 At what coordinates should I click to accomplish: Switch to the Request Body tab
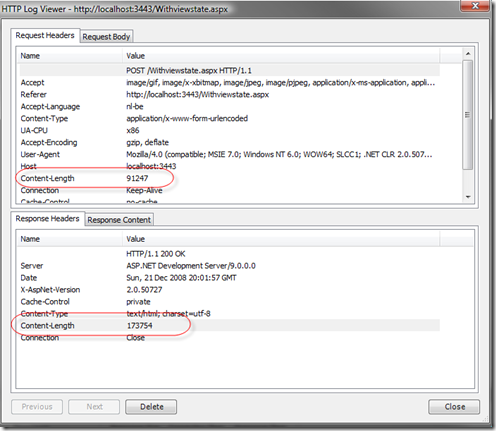(x=106, y=36)
